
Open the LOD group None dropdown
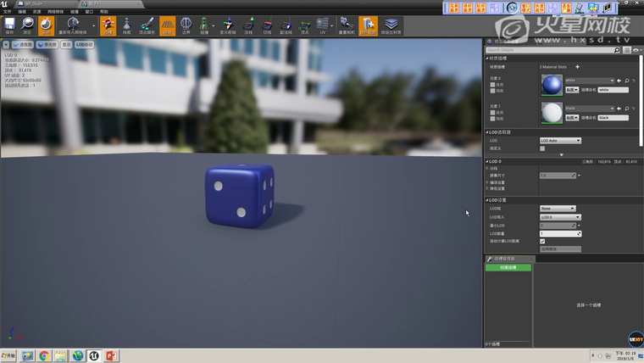pyautogui.click(x=558, y=208)
